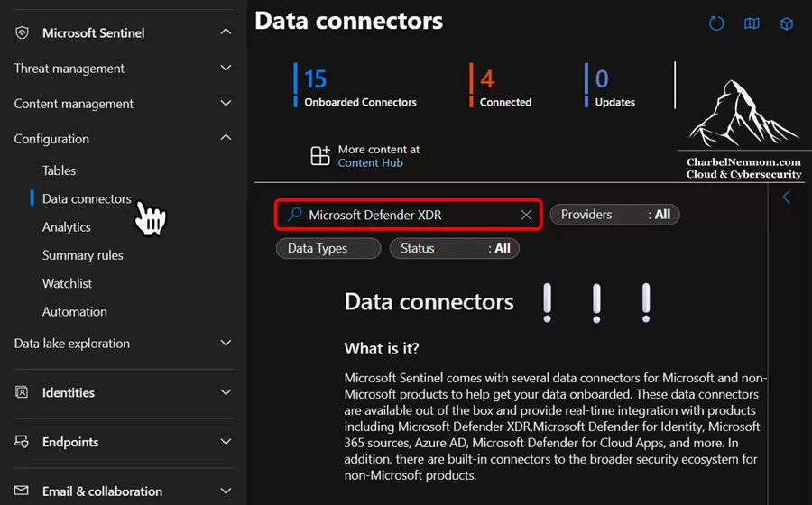The width and height of the screenshot is (812, 505).
Task: Click Content management label
Action: click(74, 104)
